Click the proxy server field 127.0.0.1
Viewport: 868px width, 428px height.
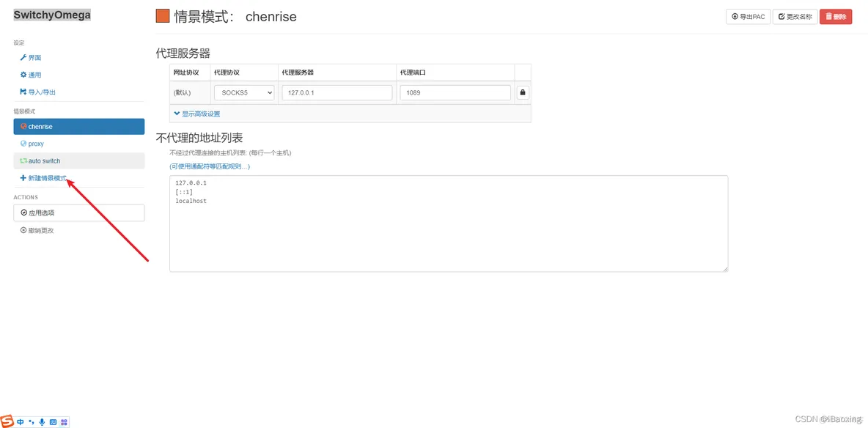point(337,92)
